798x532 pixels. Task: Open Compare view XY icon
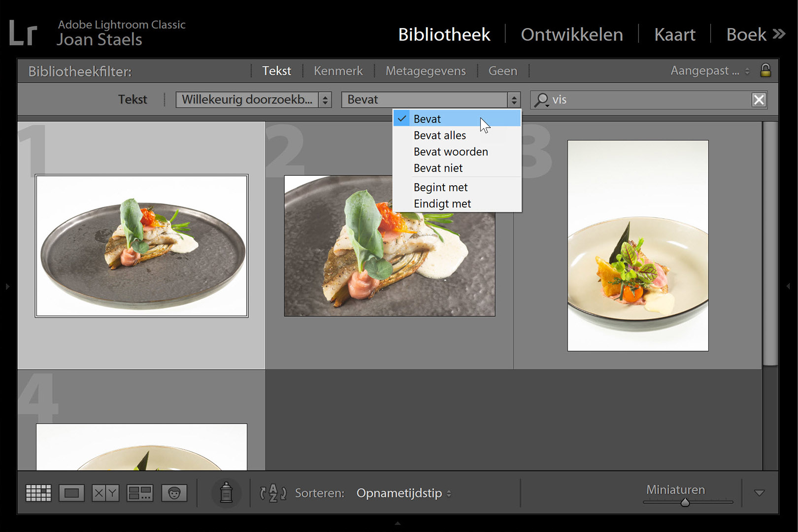coord(105,493)
